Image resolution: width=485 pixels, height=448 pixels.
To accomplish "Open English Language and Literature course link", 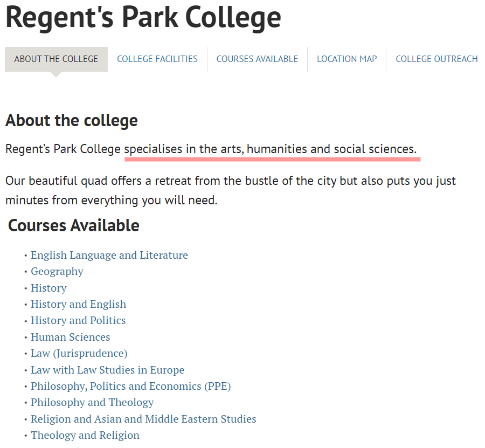I will click(x=109, y=255).
